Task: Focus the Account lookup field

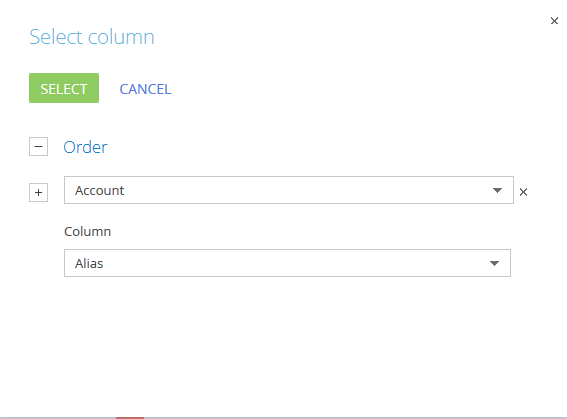Action: pos(289,190)
